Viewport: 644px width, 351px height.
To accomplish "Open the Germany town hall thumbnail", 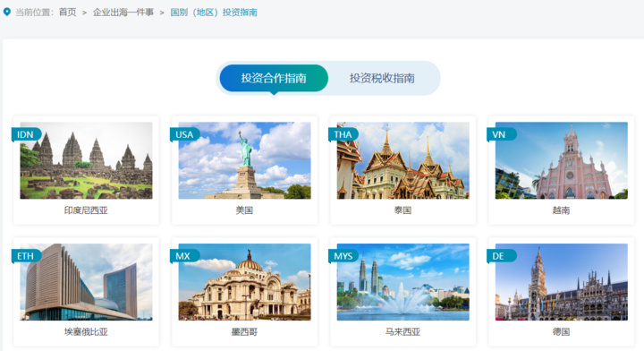I will (562, 282).
